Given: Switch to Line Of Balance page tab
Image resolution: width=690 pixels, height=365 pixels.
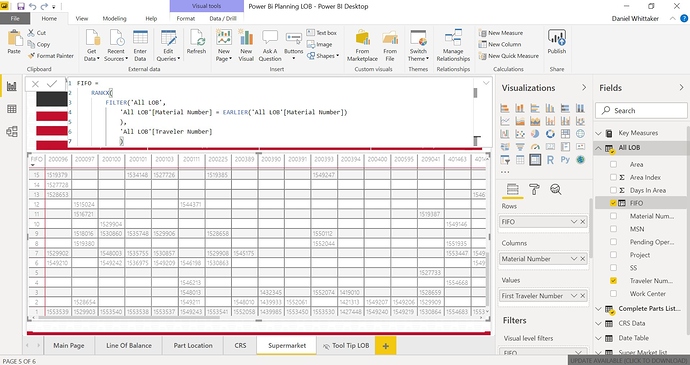Looking at the screenshot, I should pyautogui.click(x=129, y=346).
